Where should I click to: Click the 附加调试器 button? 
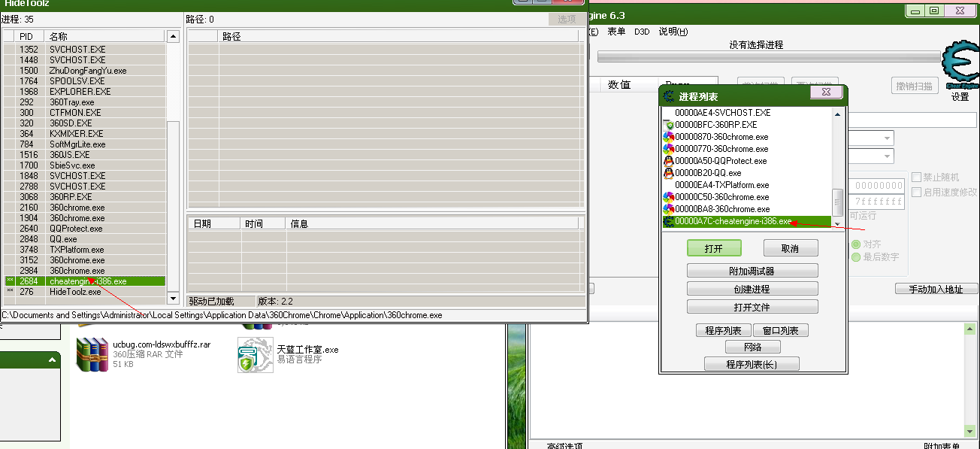click(752, 271)
